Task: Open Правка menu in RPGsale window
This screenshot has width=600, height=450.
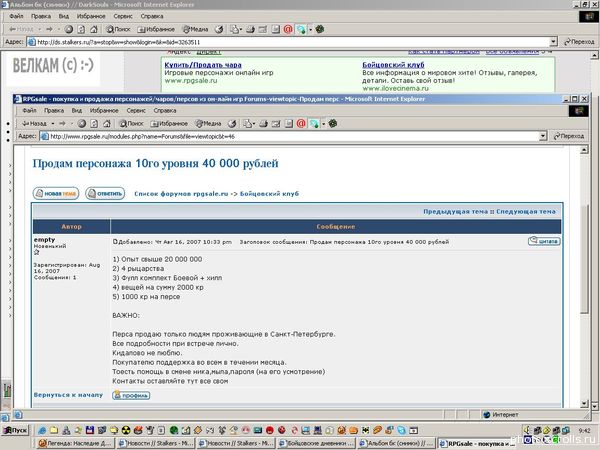Action: (x=54, y=110)
